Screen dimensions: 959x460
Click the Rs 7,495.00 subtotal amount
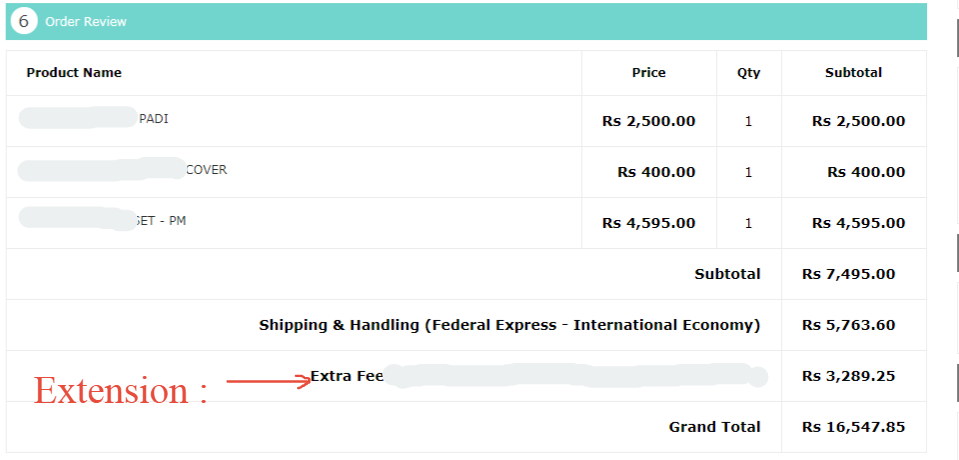[848, 274]
